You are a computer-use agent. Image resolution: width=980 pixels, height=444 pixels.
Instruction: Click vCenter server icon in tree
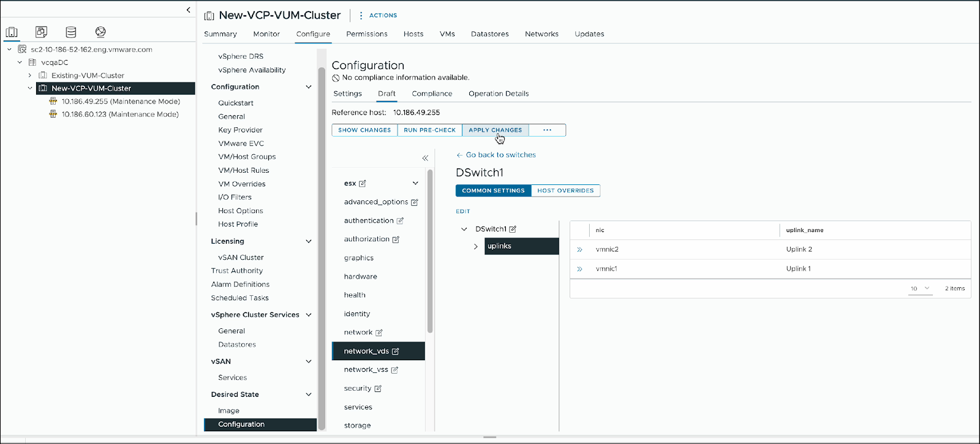pos(22,50)
